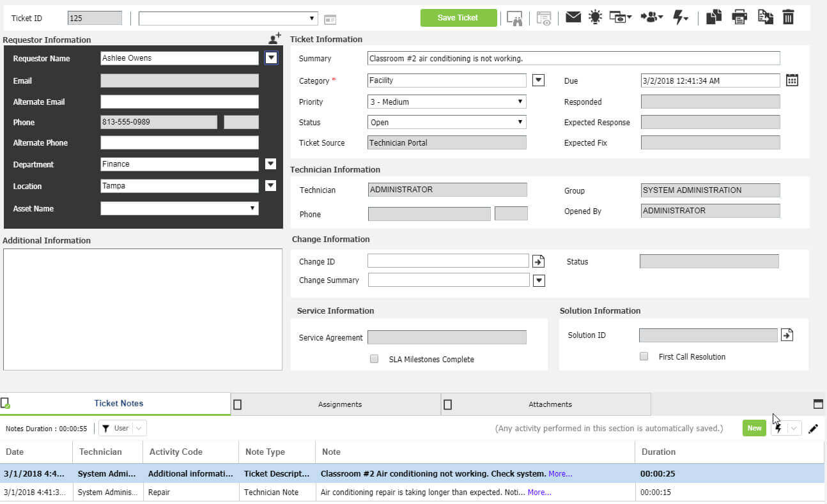Screen dimensions: 827x504
Task: Open the Due date calendar icon
Action: 792,80
